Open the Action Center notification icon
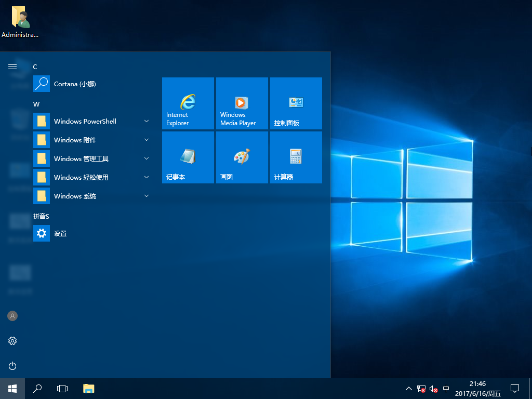Screen dimensions: 532x399 click(x=515, y=389)
